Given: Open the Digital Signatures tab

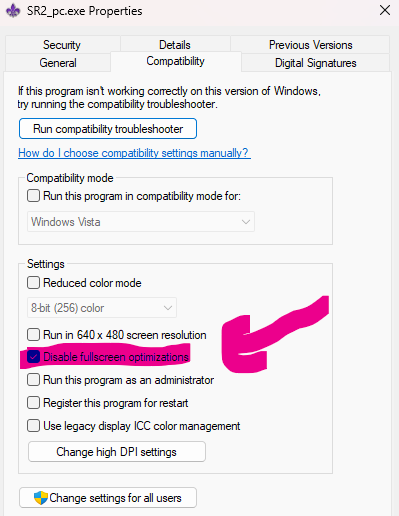Looking at the screenshot, I should point(315,63).
